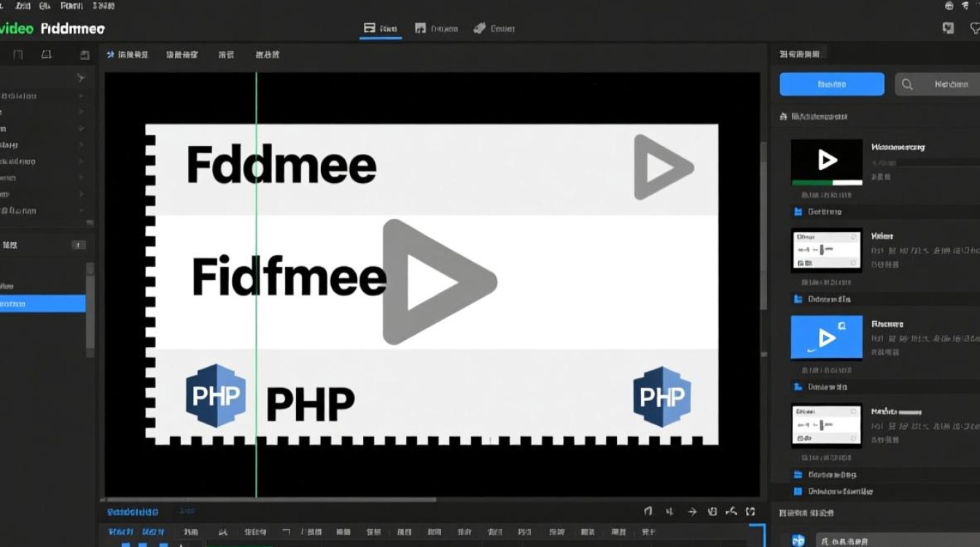Click the undo arrow above the timeline
This screenshot has width=980, height=547.
click(648, 512)
